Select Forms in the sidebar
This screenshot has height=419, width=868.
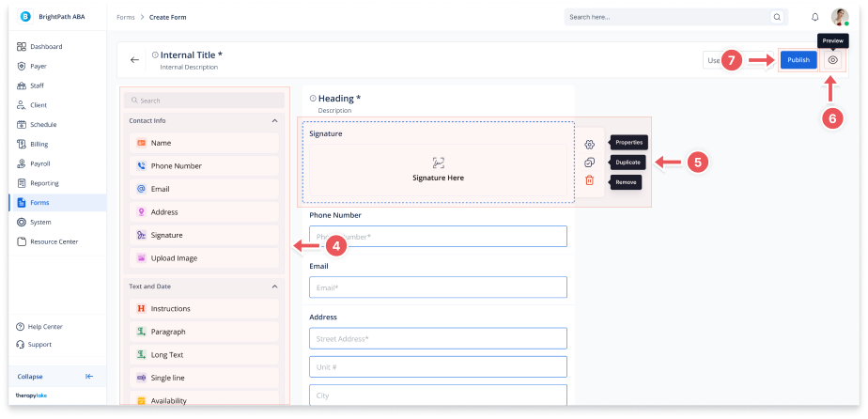pos(57,203)
